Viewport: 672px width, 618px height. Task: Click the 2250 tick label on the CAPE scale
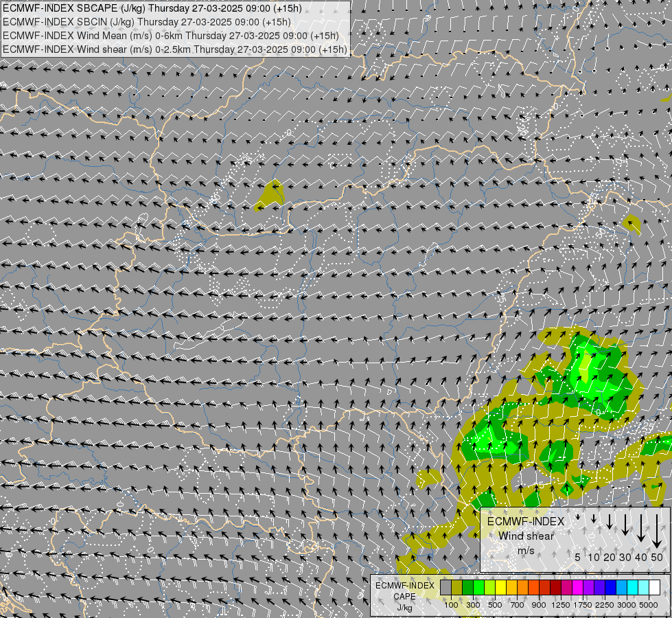coord(605,605)
